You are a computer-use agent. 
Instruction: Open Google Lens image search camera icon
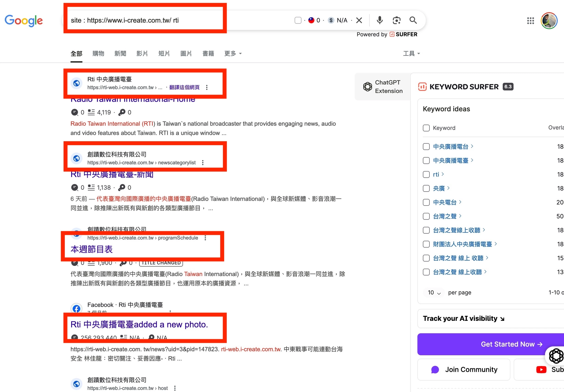point(396,20)
